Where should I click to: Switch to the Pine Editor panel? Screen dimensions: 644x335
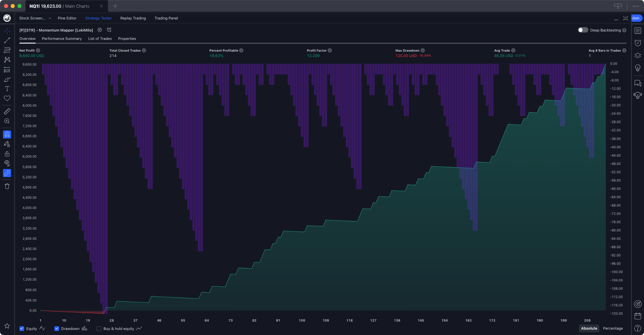(67, 18)
